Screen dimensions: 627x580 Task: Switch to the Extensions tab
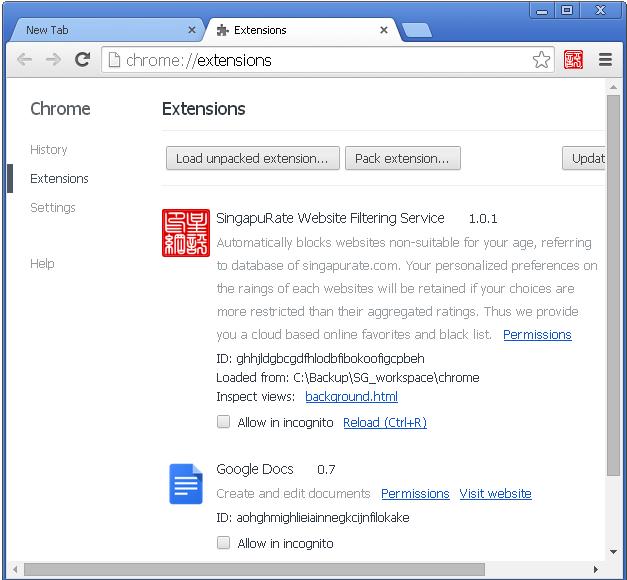click(x=302, y=30)
